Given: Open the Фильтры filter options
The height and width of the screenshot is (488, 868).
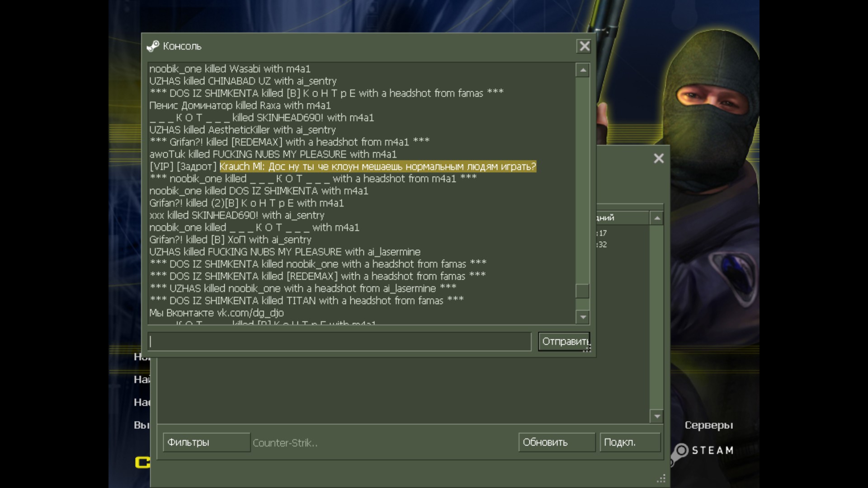Looking at the screenshot, I should click(x=206, y=442).
